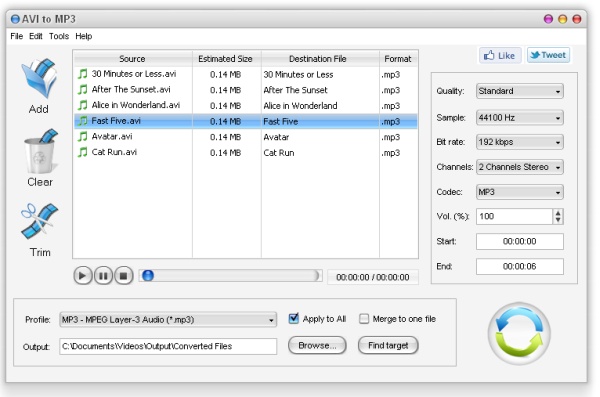Click the Facebook Like thumbs-up button
The image size is (600, 397).
coord(500,56)
